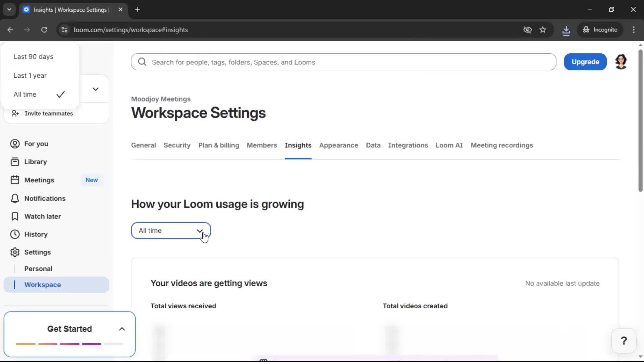Collapse the Get Started panel

[121, 329]
